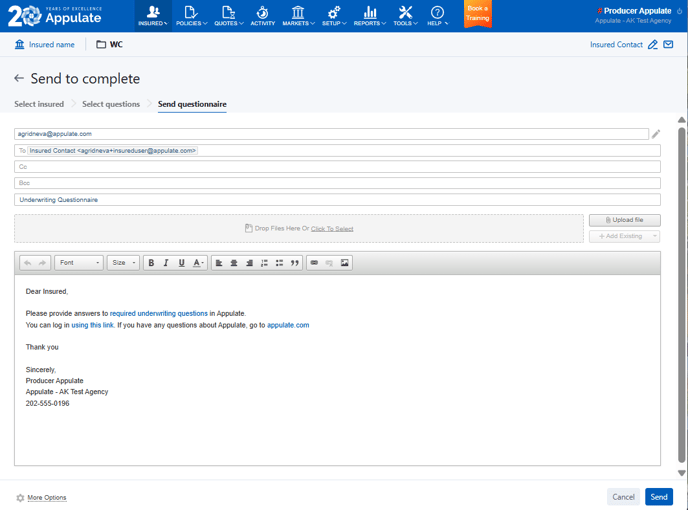Click the using this link hyperlink

(93, 325)
